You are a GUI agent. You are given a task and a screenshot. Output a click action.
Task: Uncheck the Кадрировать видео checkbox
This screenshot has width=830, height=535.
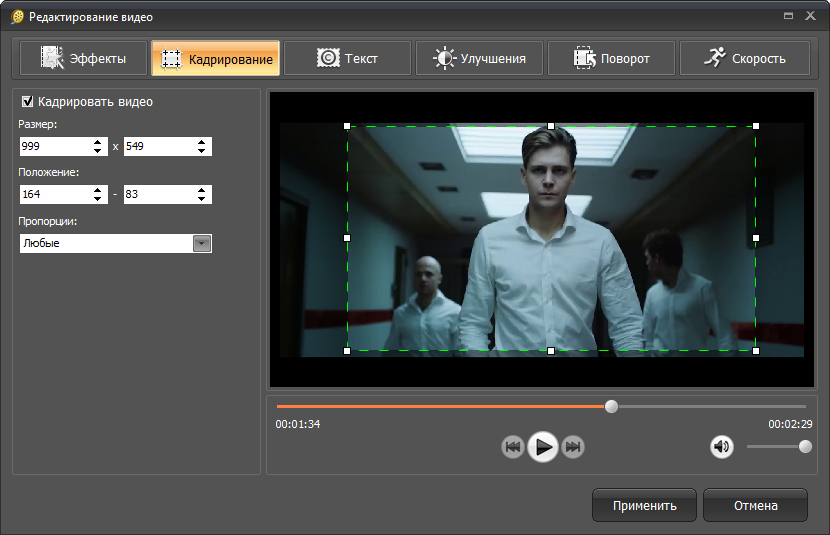click(28, 101)
